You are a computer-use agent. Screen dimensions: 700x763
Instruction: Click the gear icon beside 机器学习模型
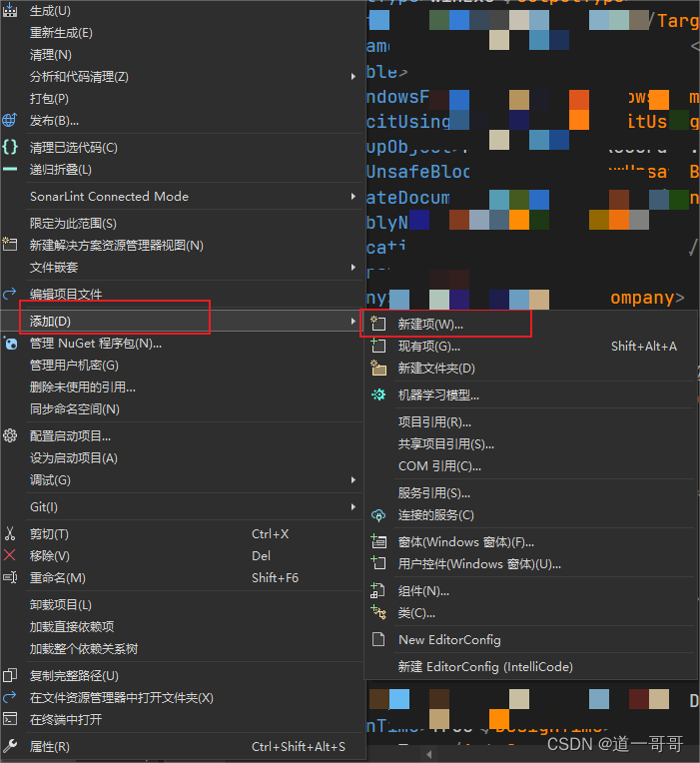click(377, 394)
